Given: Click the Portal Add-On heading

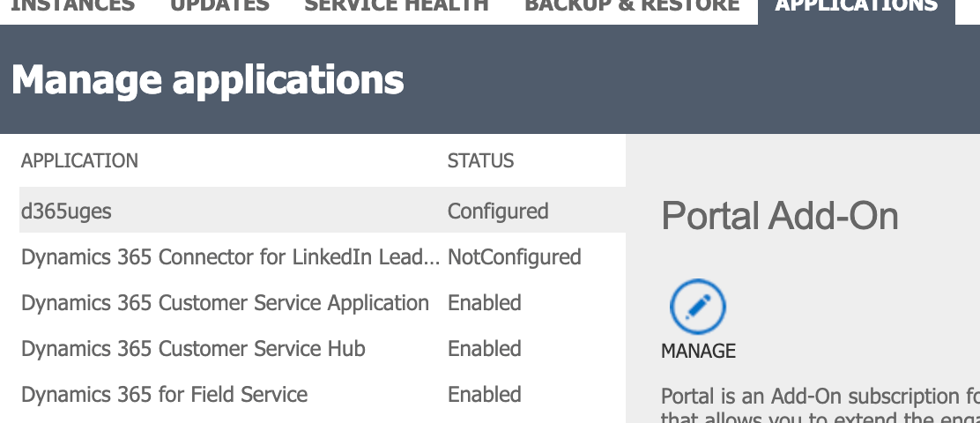Looking at the screenshot, I should pyautogui.click(x=779, y=216).
